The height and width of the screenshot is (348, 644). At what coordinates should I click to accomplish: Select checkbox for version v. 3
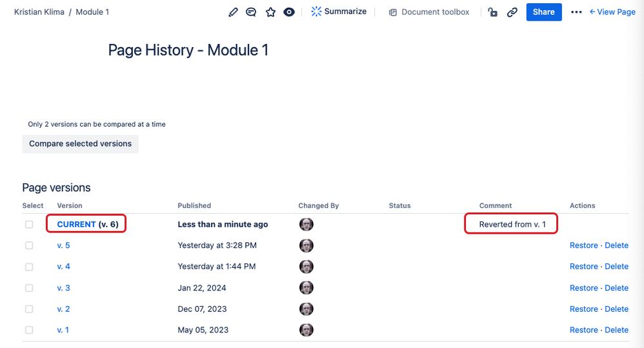29,288
